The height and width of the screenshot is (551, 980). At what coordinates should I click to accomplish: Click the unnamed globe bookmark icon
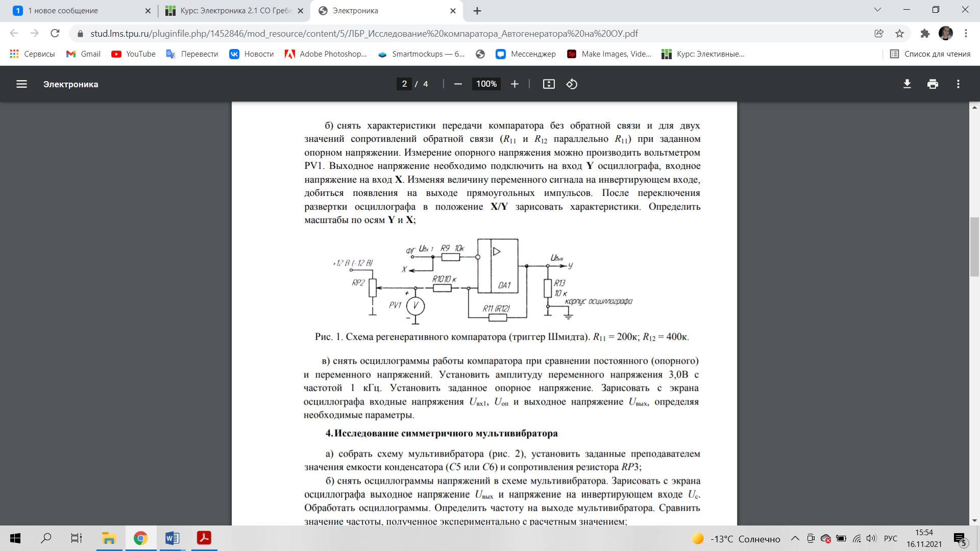click(480, 54)
